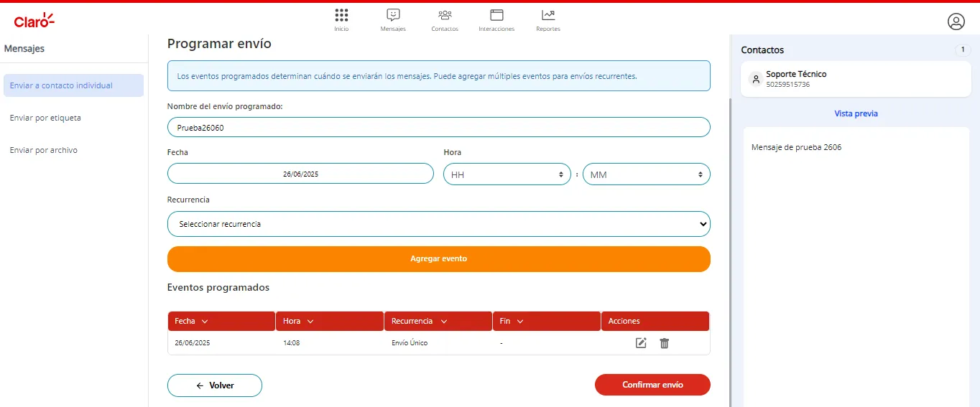Viewport: 980px width, 407px height.
Task: Expand the MM minutes dropdown
Action: (646, 174)
